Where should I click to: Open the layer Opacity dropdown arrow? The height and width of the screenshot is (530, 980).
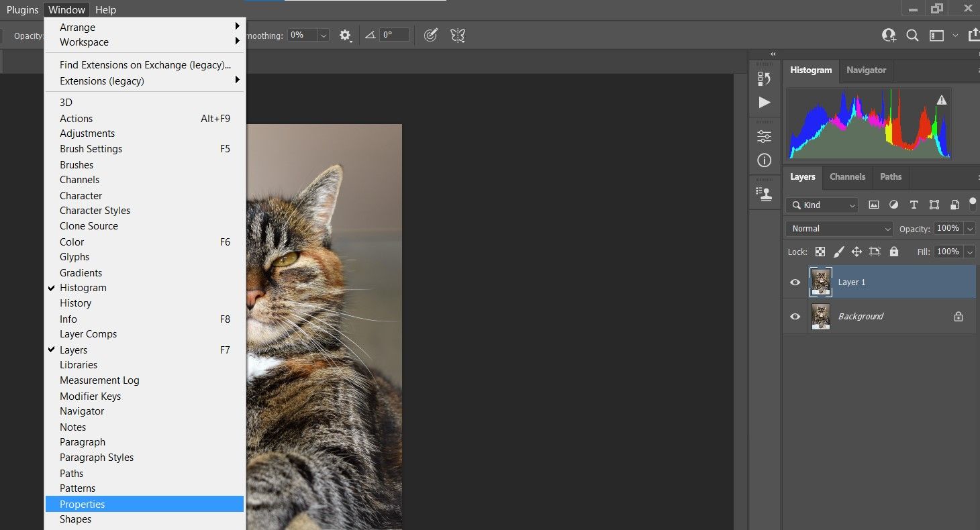969,229
